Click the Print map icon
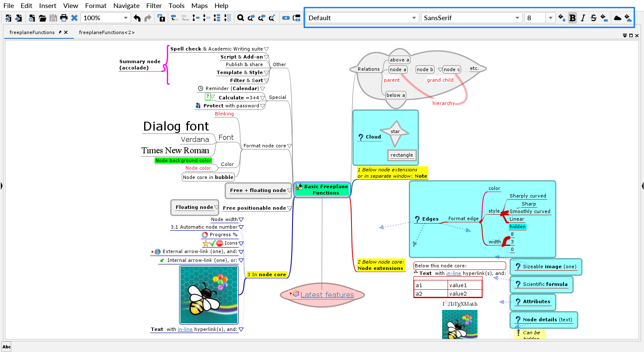 [x=64, y=18]
